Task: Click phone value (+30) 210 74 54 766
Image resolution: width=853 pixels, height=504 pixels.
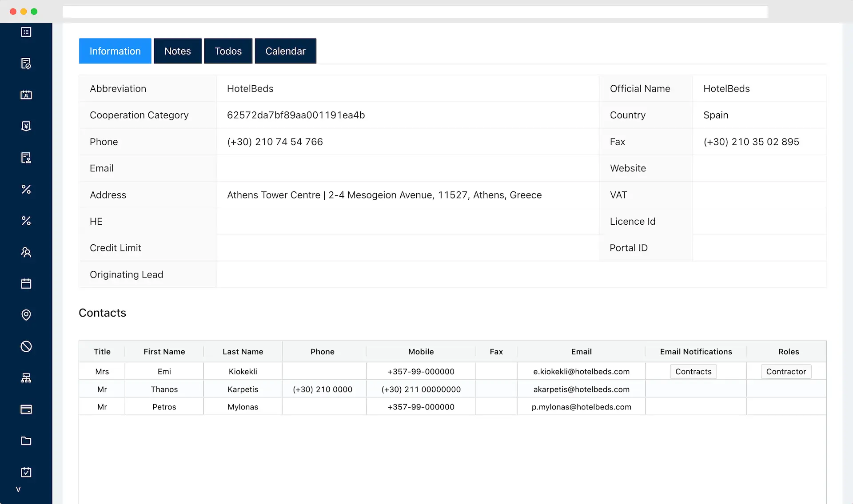Action: tap(275, 142)
